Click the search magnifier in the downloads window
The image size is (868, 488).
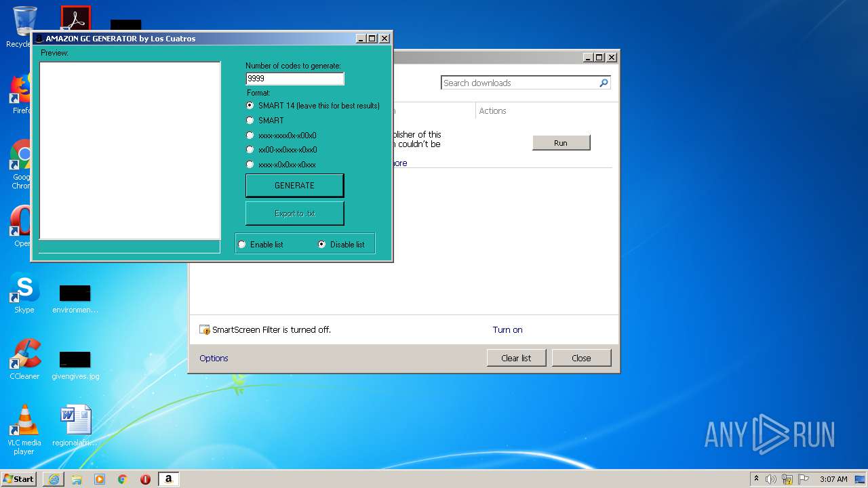click(604, 83)
